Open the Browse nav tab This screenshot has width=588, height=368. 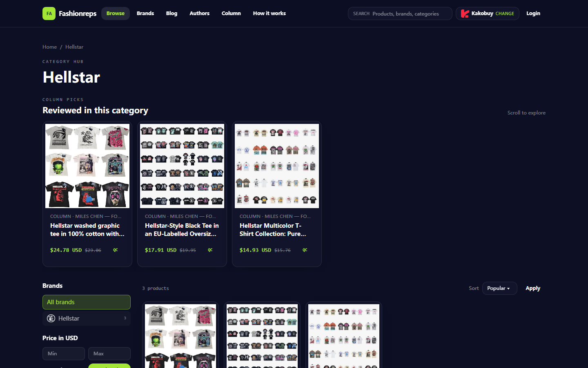116,13
